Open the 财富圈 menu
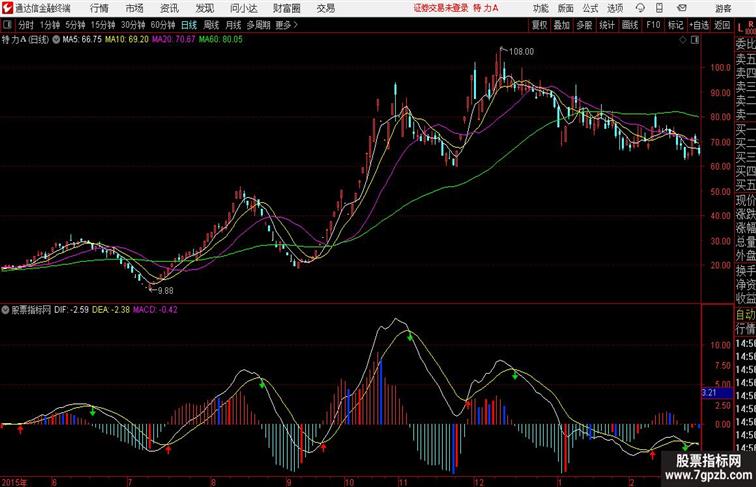 (286, 8)
